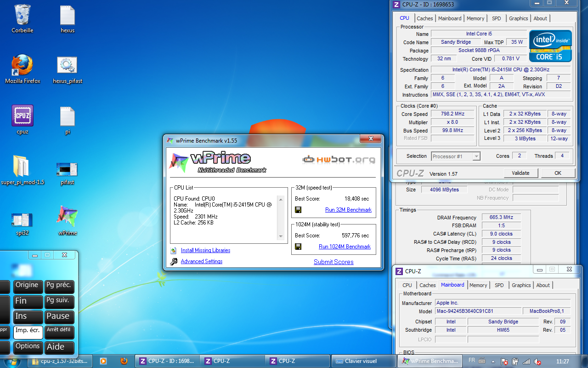Open the cpu-z_1.57-32bits folder taskbar button
The height and width of the screenshot is (368, 588).
(x=60, y=361)
